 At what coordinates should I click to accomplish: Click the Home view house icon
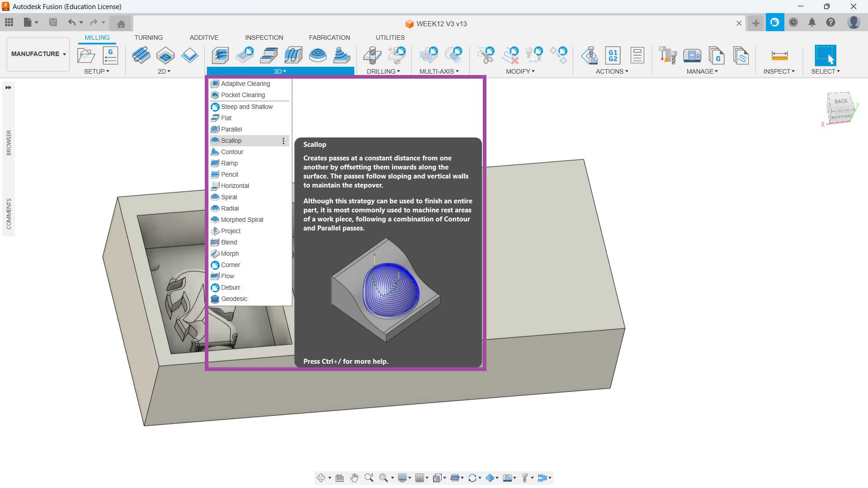[121, 24]
